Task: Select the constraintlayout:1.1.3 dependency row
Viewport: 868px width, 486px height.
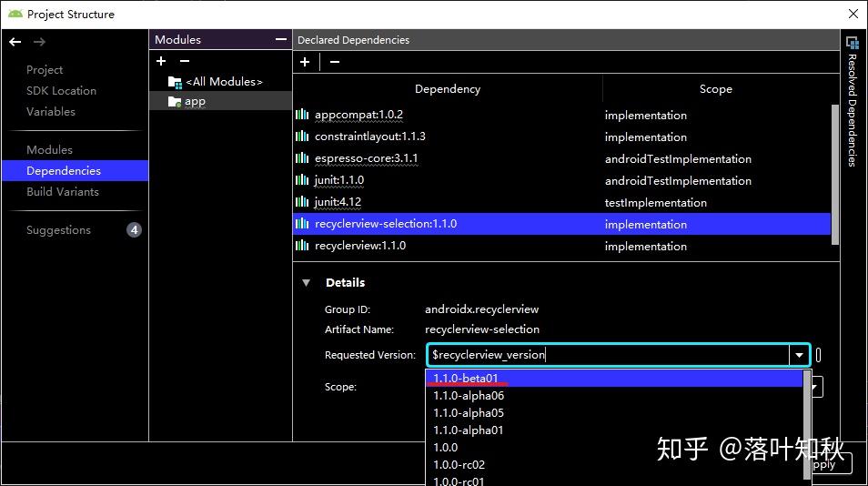Action: pos(561,137)
